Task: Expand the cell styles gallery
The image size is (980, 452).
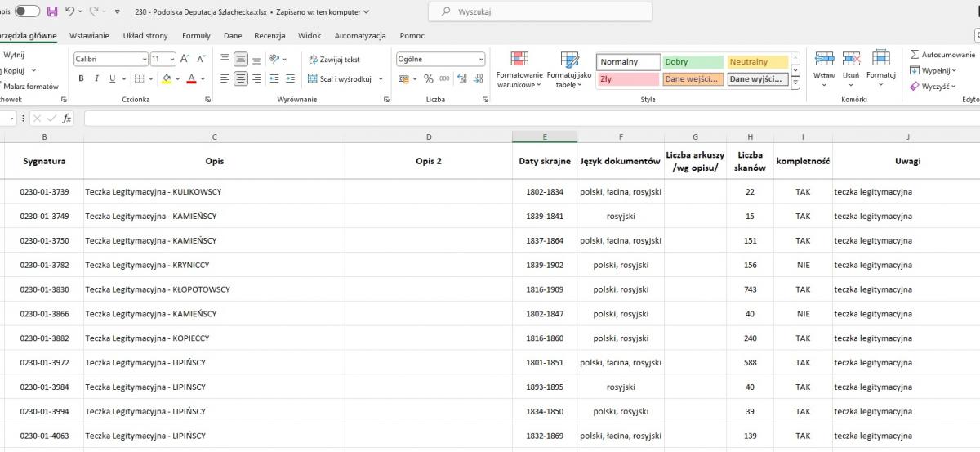Action: 795,83
